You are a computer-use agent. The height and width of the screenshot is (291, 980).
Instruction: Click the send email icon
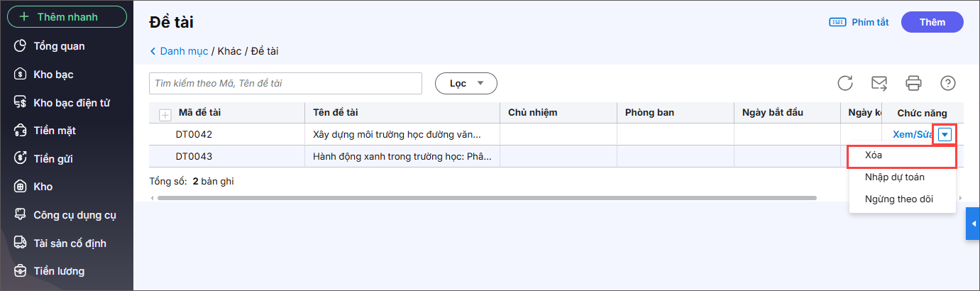879,83
